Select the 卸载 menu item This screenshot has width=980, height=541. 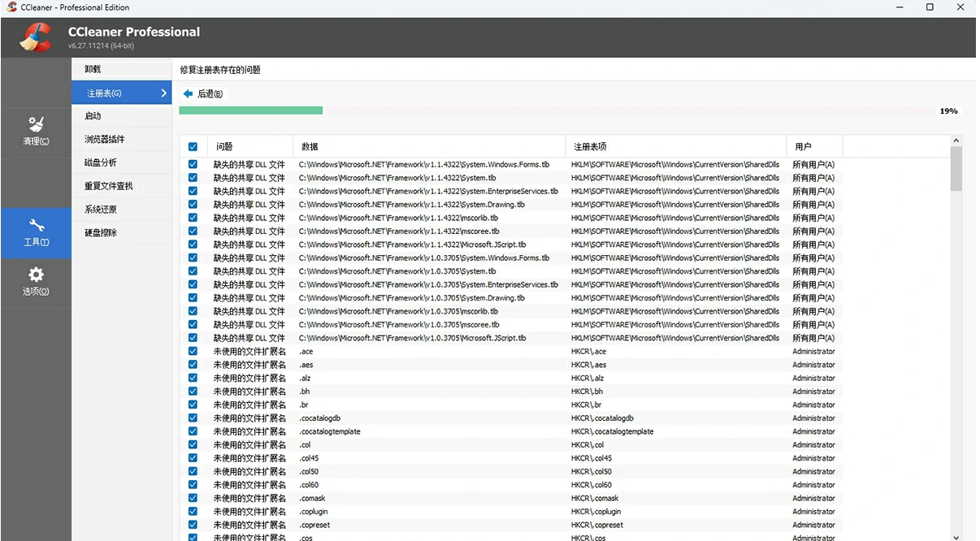coord(122,69)
